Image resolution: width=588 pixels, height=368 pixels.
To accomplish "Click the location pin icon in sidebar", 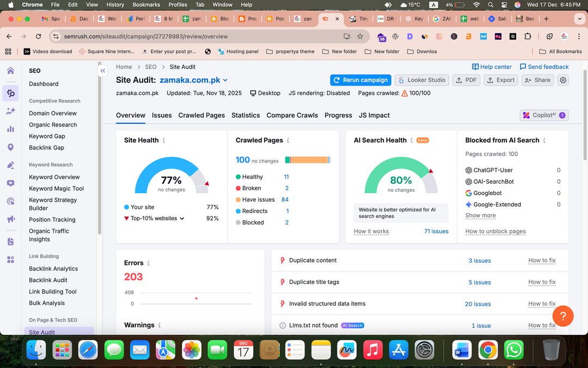I will [10, 147].
